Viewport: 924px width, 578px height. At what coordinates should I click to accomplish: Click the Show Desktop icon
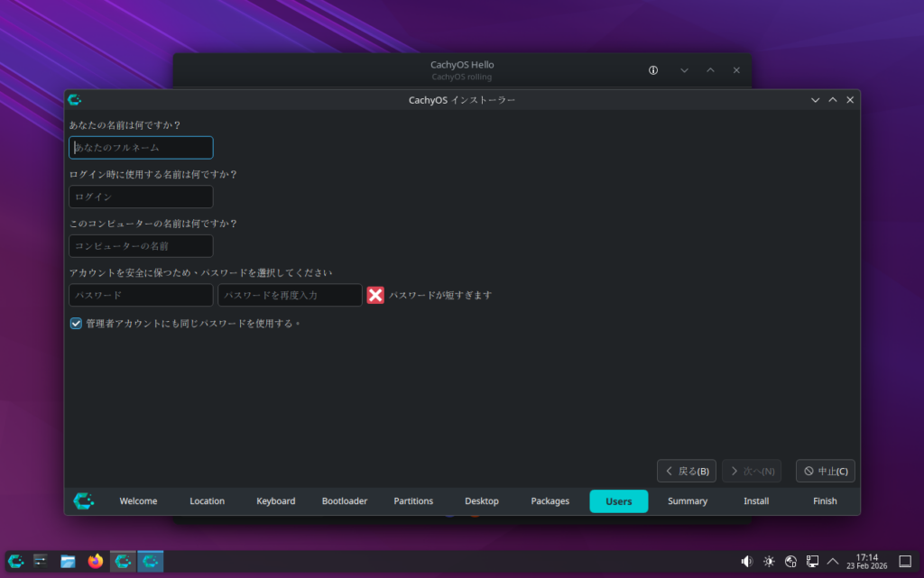click(905, 561)
